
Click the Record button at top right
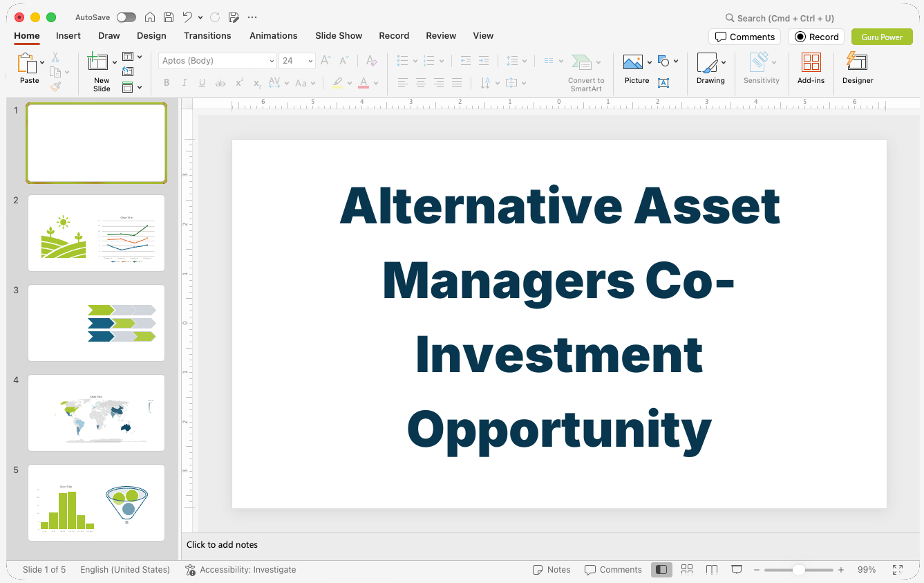(816, 37)
